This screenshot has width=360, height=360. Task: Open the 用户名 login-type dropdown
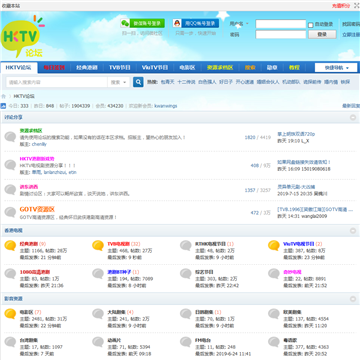[x=239, y=24]
